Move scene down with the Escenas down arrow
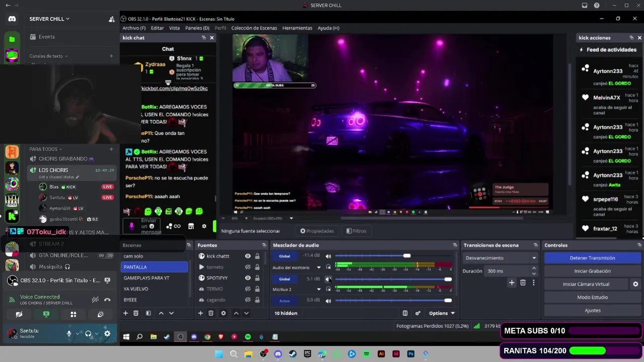 [171, 313]
